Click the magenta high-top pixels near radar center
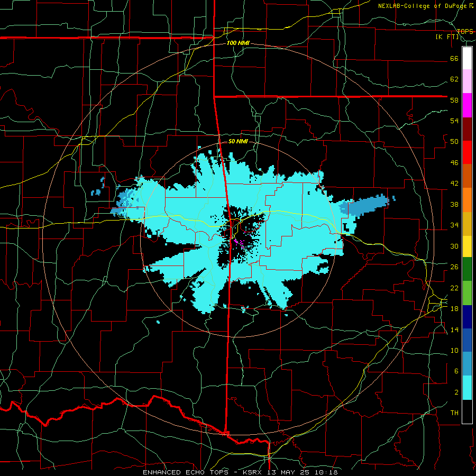Viewport: 476px width, 476px height. click(239, 243)
